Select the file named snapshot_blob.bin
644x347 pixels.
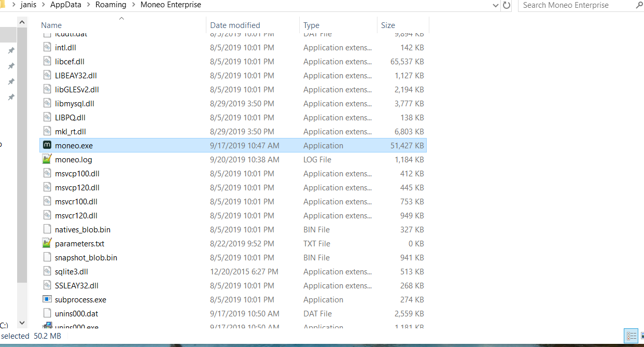(x=86, y=258)
